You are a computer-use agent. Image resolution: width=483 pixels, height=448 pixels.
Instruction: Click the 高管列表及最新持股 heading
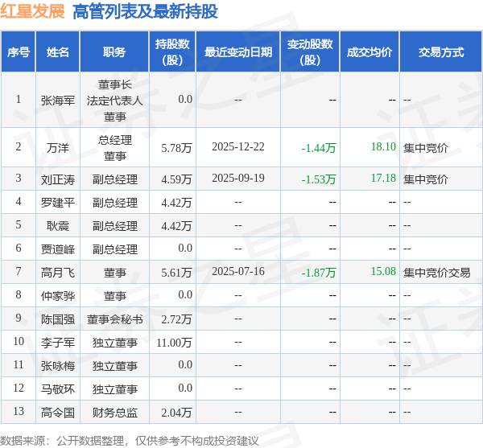click(x=145, y=12)
